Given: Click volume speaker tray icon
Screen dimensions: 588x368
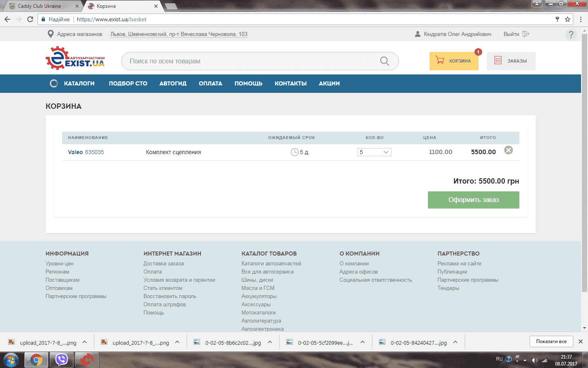Looking at the screenshot, I should pyautogui.click(x=535, y=360).
